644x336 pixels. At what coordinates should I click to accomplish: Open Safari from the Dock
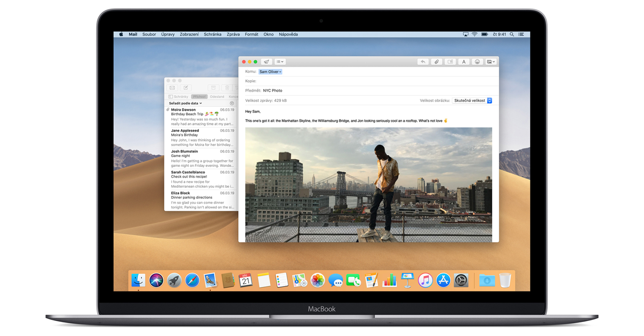[x=192, y=280]
